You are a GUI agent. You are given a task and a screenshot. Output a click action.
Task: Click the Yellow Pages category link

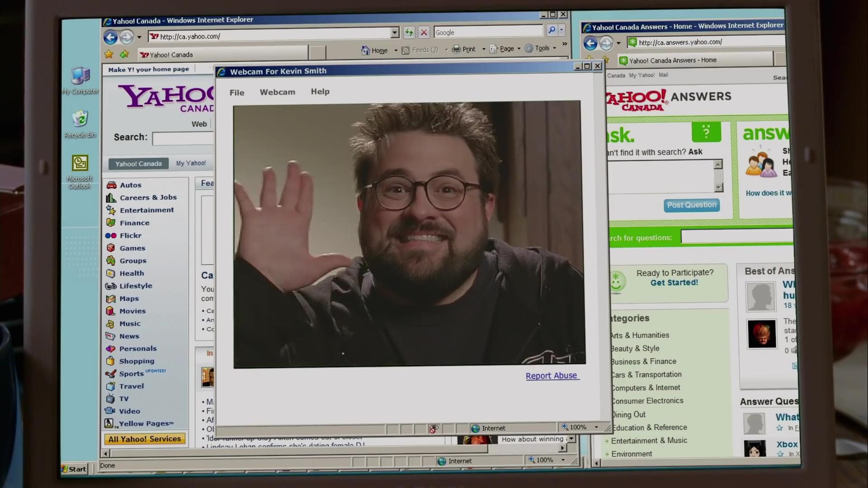coord(146,423)
